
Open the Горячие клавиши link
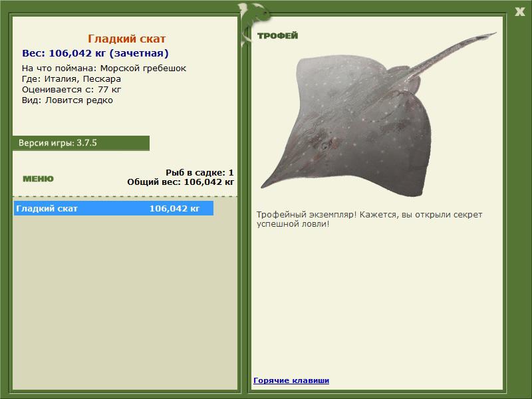291,380
